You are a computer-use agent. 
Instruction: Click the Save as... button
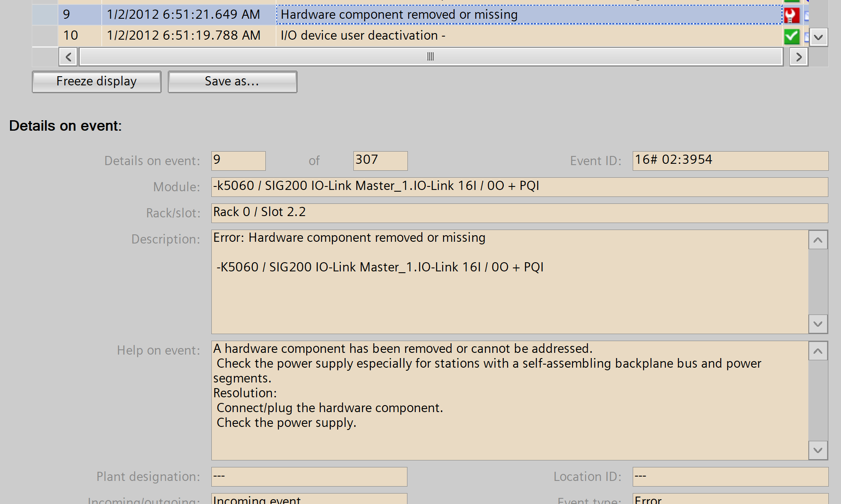[232, 81]
